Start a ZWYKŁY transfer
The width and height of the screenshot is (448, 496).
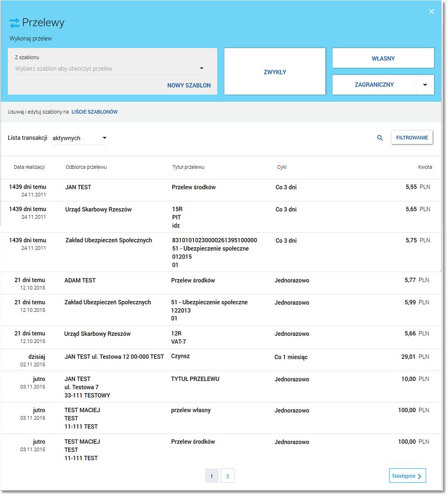275,71
